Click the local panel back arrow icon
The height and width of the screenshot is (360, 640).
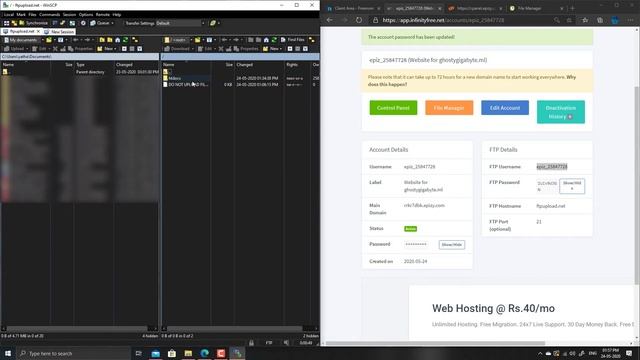click(76, 40)
